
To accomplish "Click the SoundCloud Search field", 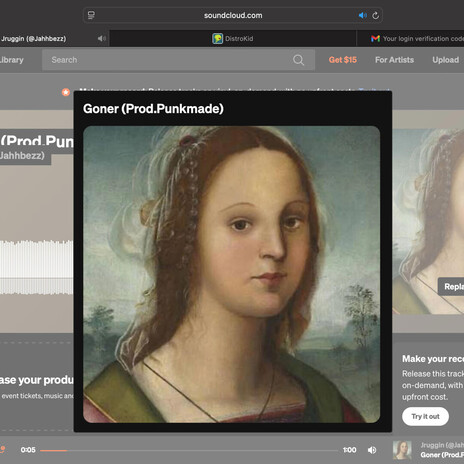I will pos(178,60).
